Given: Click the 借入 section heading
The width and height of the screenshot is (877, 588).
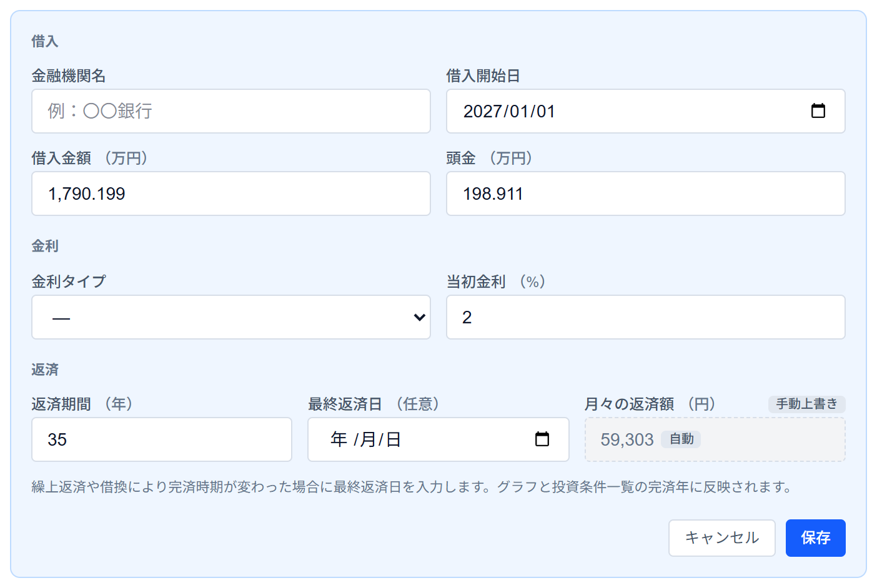Looking at the screenshot, I should coord(45,41).
